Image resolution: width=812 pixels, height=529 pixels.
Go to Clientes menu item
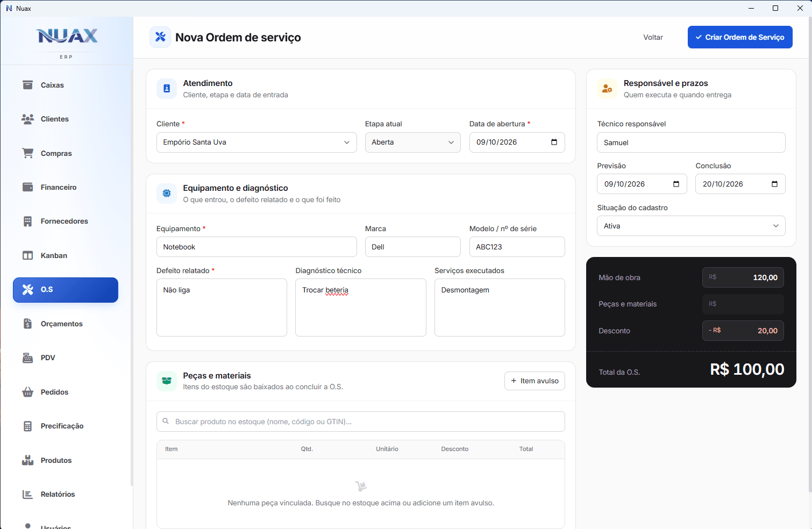tap(66, 119)
